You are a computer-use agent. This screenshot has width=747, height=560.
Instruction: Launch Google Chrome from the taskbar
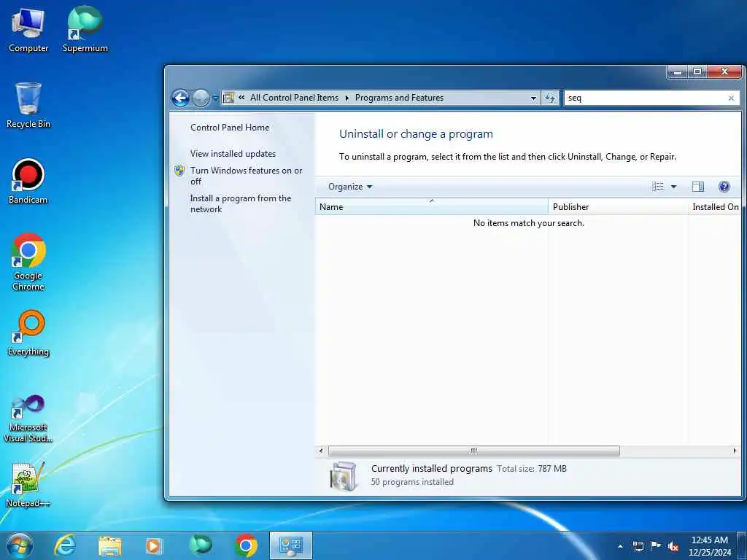click(246, 545)
